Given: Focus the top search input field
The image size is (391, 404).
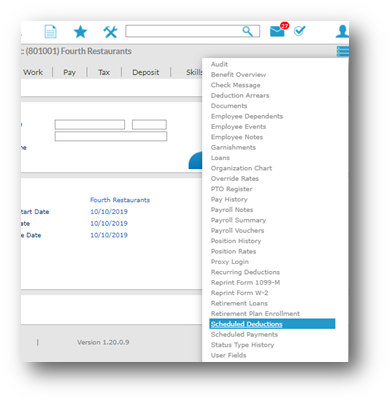Looking at the screenshot, I should [193, 31].
